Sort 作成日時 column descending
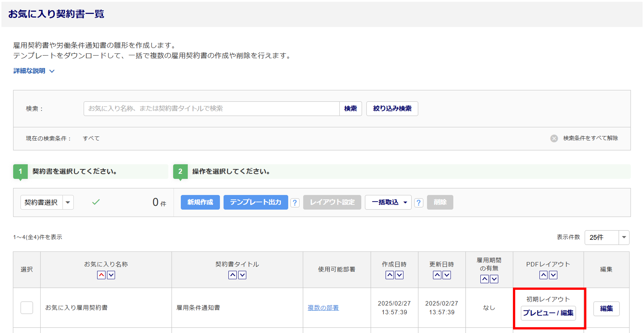 399,275
